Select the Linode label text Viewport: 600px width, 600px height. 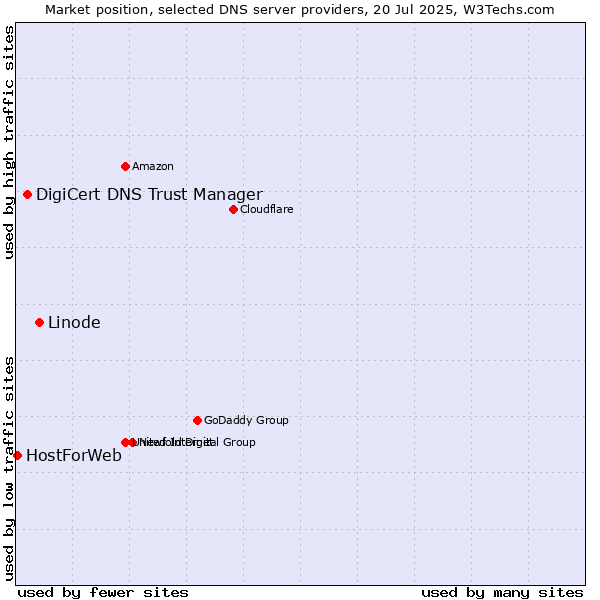click(x=74, y=323)
